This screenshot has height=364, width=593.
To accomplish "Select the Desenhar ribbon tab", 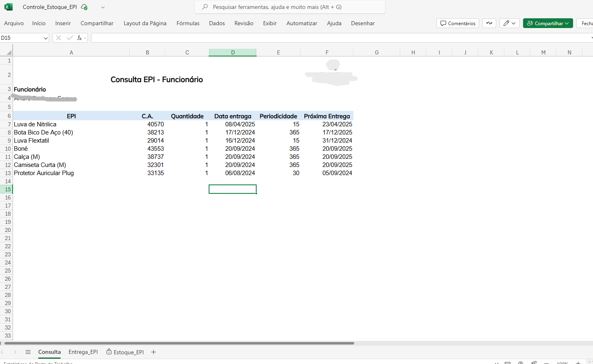I will pos(363,23).
